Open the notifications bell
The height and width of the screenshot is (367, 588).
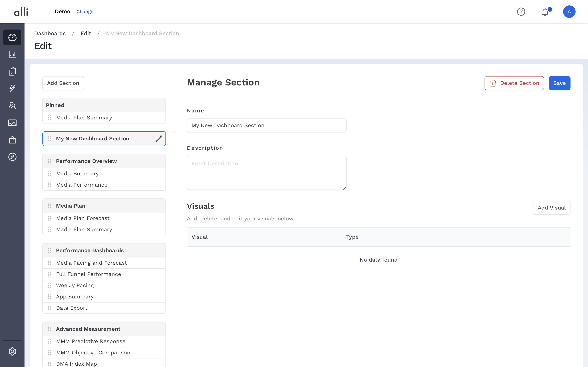(545, 12)
